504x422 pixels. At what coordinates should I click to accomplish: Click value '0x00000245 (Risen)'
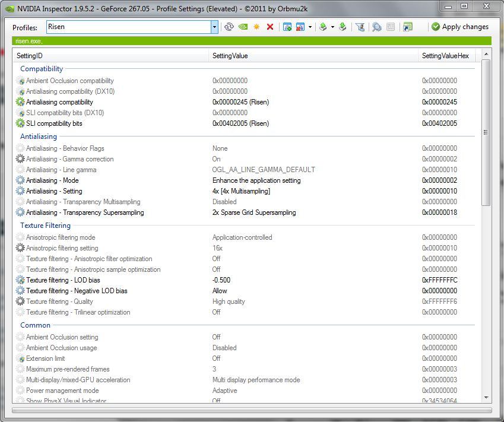click(240, 102)
